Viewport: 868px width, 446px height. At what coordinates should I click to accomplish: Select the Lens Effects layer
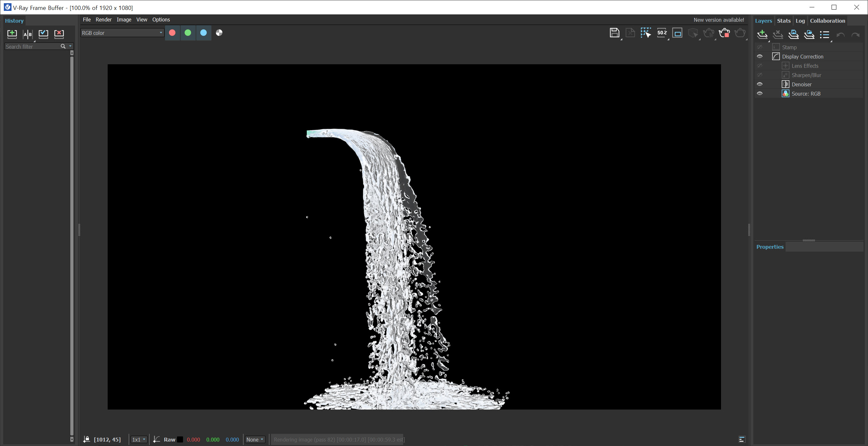pos(805,66)
